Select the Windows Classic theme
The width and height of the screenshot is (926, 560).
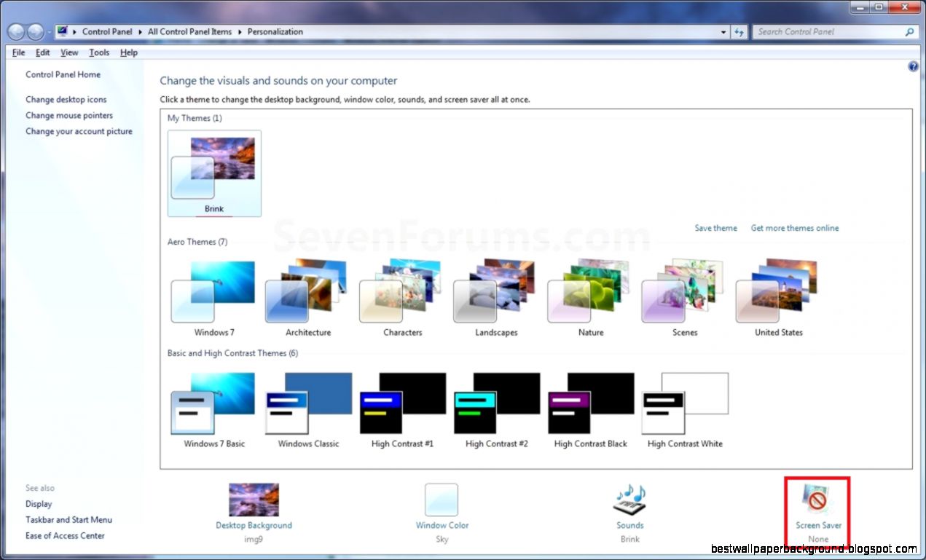pos(308,411)
